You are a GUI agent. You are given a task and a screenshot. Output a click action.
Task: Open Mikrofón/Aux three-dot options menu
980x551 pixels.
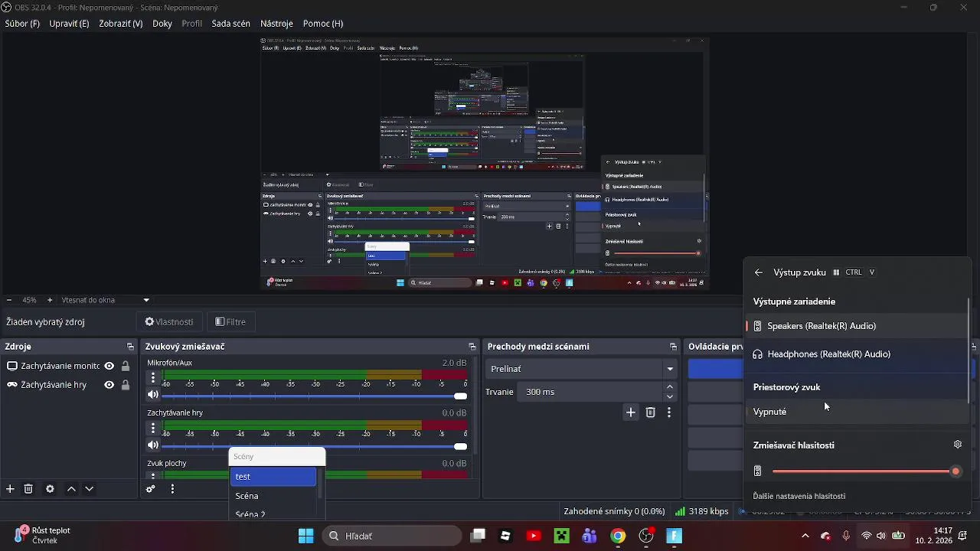153,377
